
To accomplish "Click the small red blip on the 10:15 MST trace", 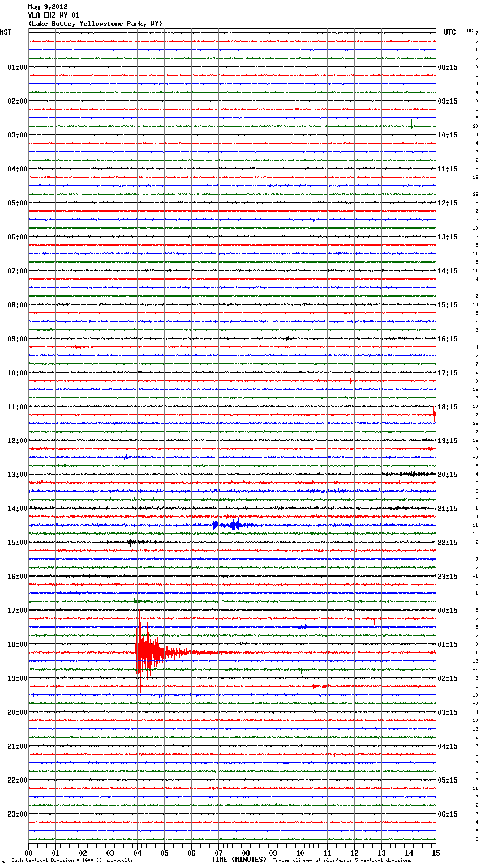I will [350, 380].
